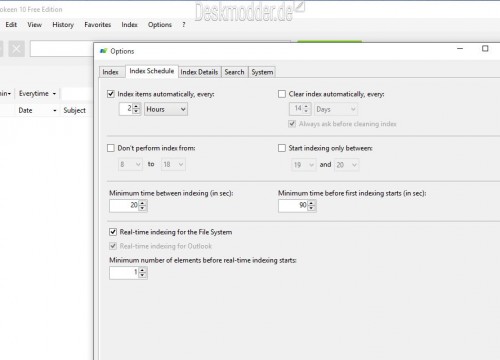Image resolution: width=500 pixels, height=360 pixels.
Task: Click the minimum time field showing 20
Action: [124, 206]
